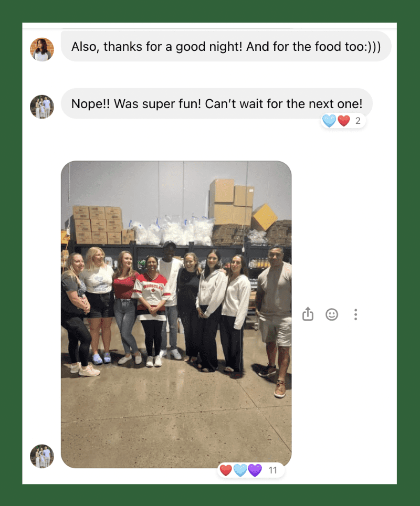The image size is (420, 506).
Task: Open avatar next to 'Nope!! Was super fun'
Action: pyautogui.click(x=42, y=107)
